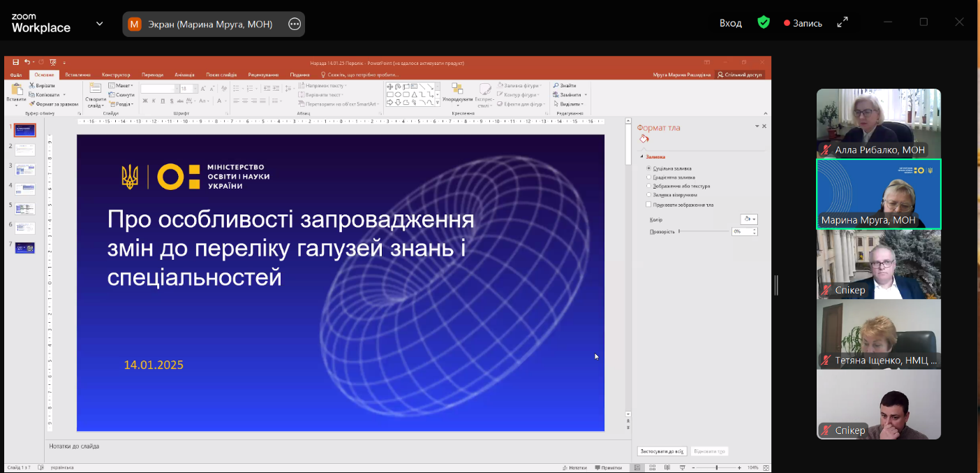Collapse the Заливка section triangle

click(x=642, y=157)
